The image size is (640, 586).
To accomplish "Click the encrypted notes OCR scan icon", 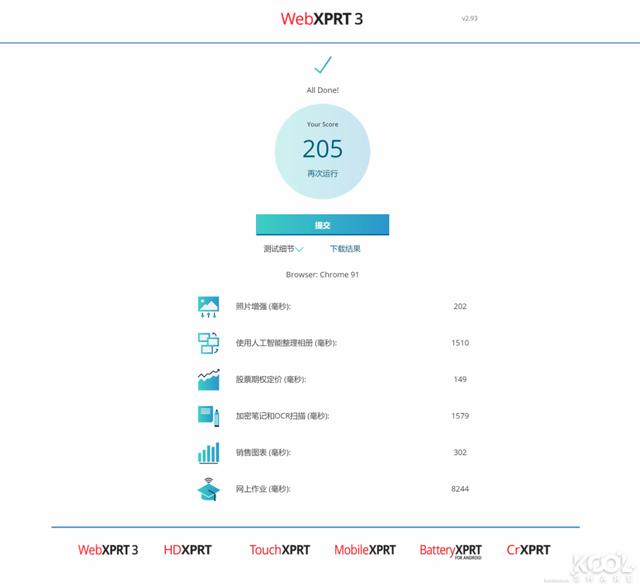I will (209, 416).
